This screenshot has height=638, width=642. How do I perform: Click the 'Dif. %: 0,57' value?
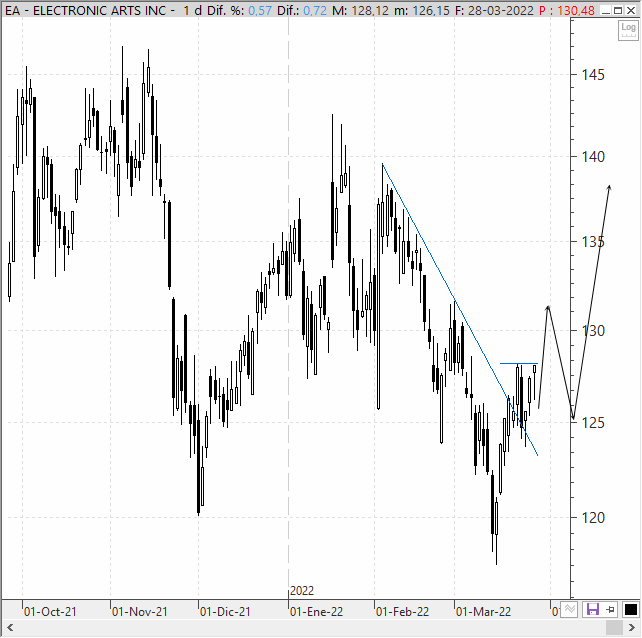click(x=239, y=10)
